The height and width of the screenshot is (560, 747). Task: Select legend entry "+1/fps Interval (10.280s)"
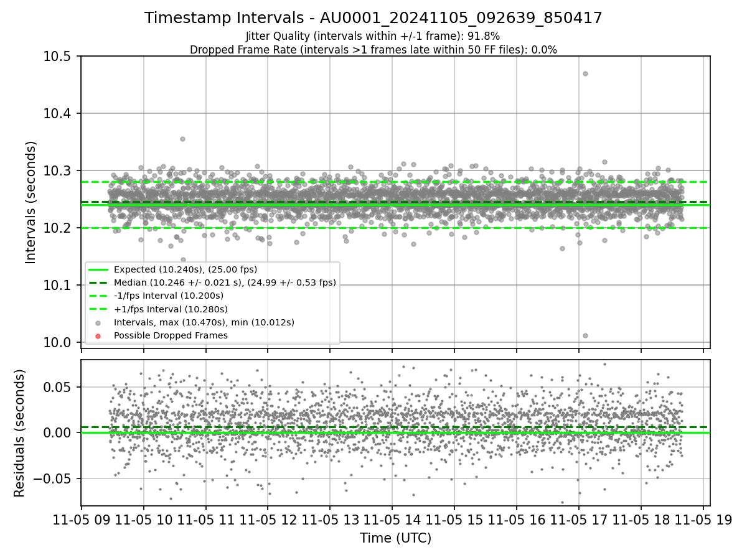[x=171, y=309]
